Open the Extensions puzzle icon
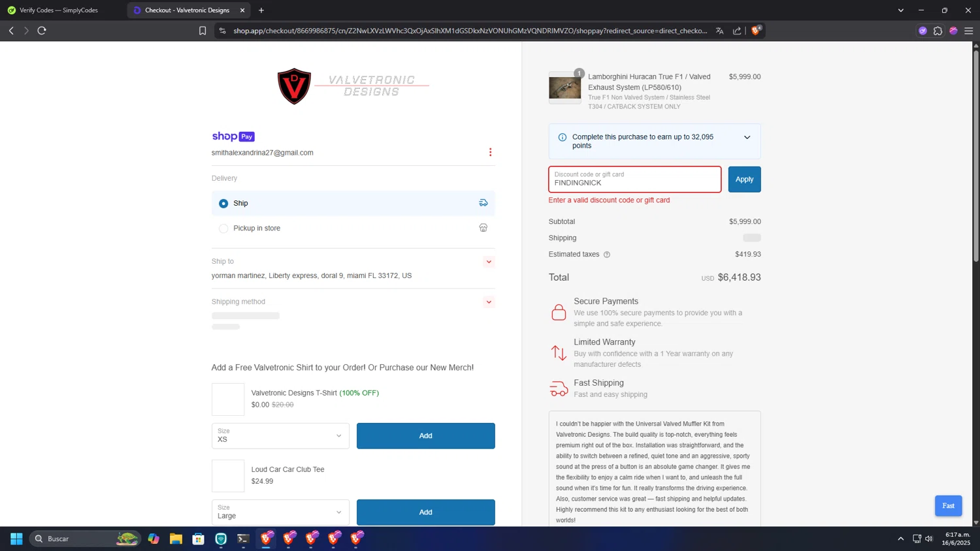This screenshot has width=980, height=551. (938, 31)
